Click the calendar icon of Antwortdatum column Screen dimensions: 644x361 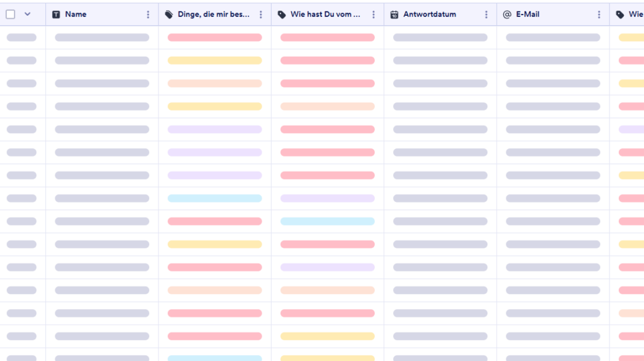tap(394, 14)
